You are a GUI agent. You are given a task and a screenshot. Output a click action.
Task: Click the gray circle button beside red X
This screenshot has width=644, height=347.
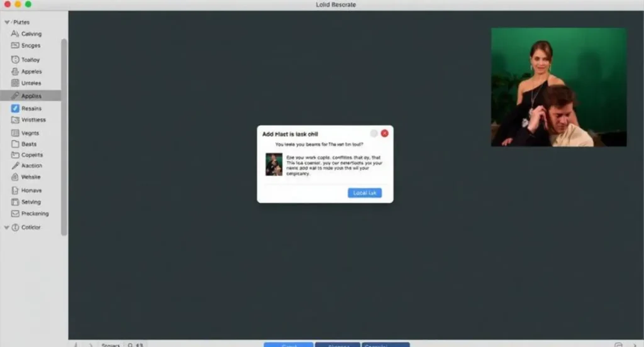click(374, 133)
